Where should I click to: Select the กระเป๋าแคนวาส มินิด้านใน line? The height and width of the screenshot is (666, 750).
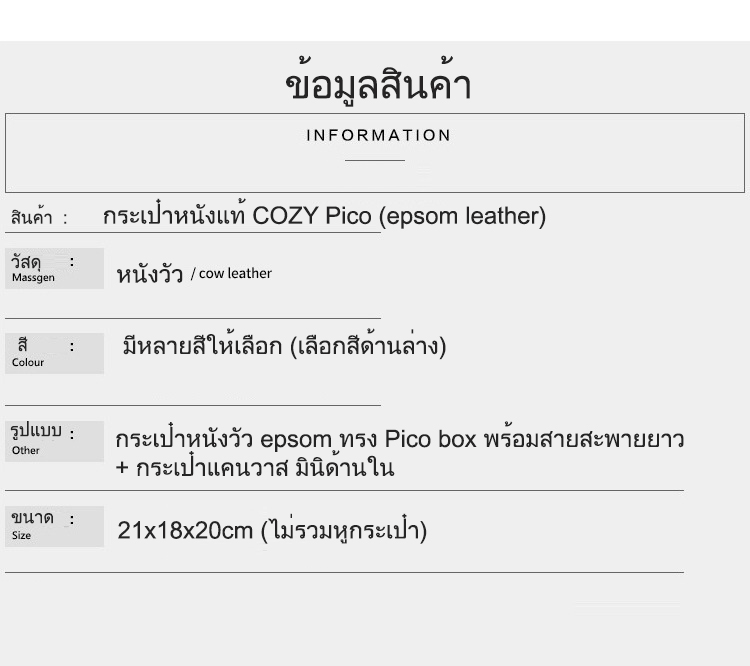click(255, 467)
